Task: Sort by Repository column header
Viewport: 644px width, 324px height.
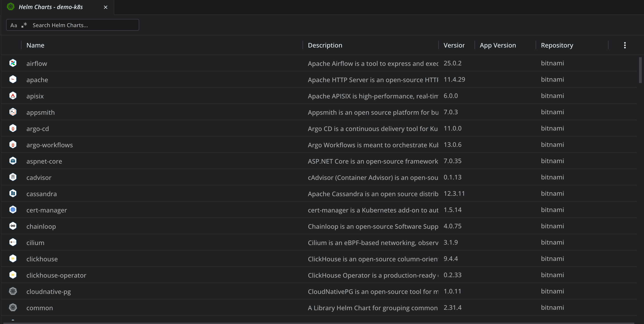Action: [557, 45]
